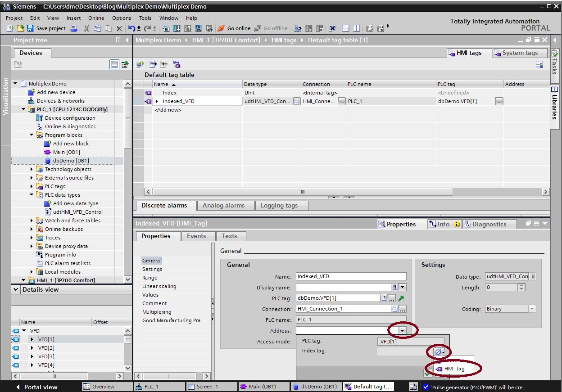Image resolution: width=562 pixels, height=392 pixels.
Task: Expand the Technology objects tree node
Action: 32,169
